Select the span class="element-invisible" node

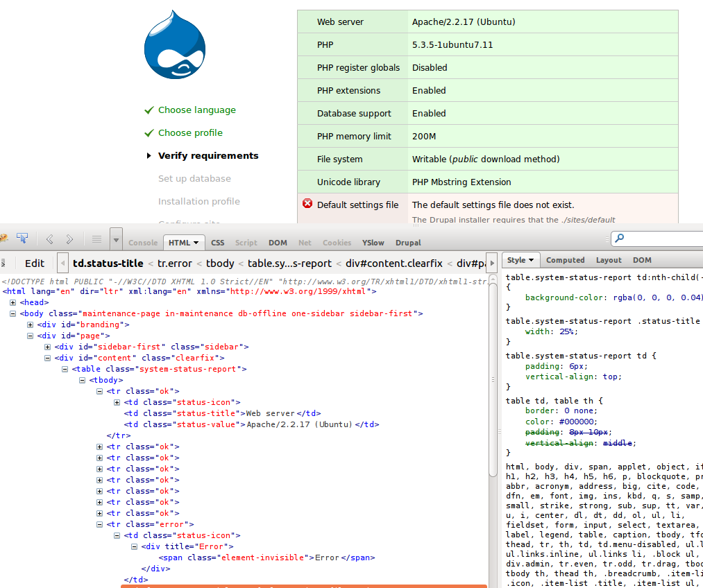pyautogui.click(x=266, y=557)
